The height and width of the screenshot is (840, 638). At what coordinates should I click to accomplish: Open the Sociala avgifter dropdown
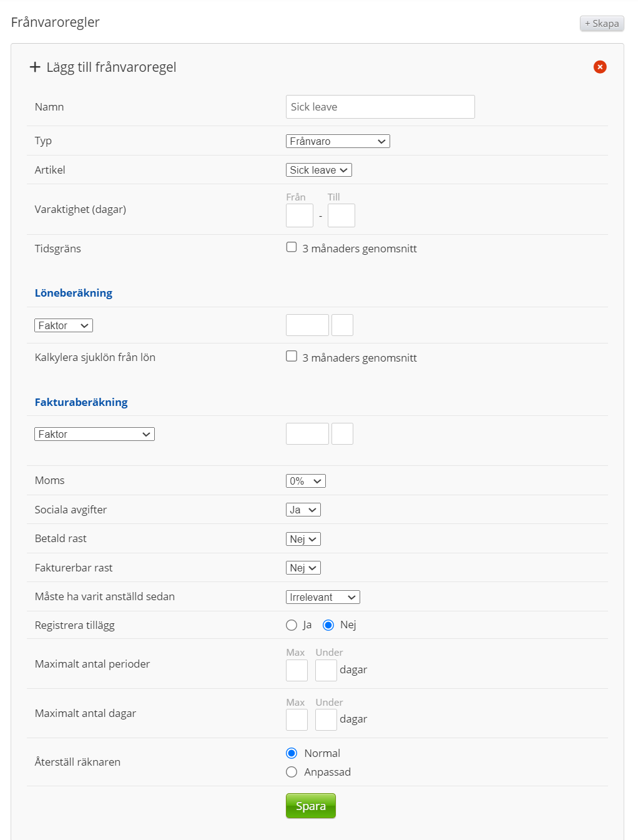click(x=303, y=510)
